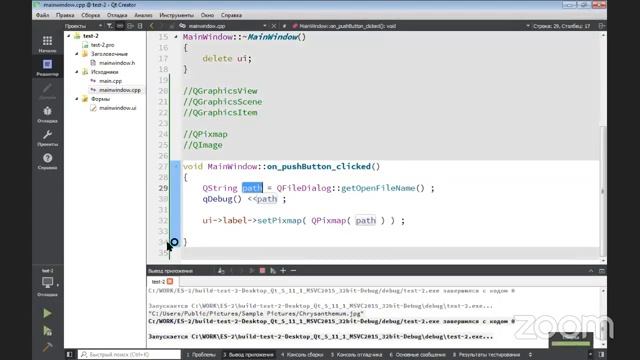Zoom out output with minus icon
This screenshot has width=640, height=360.
click(x=293, y=271)
